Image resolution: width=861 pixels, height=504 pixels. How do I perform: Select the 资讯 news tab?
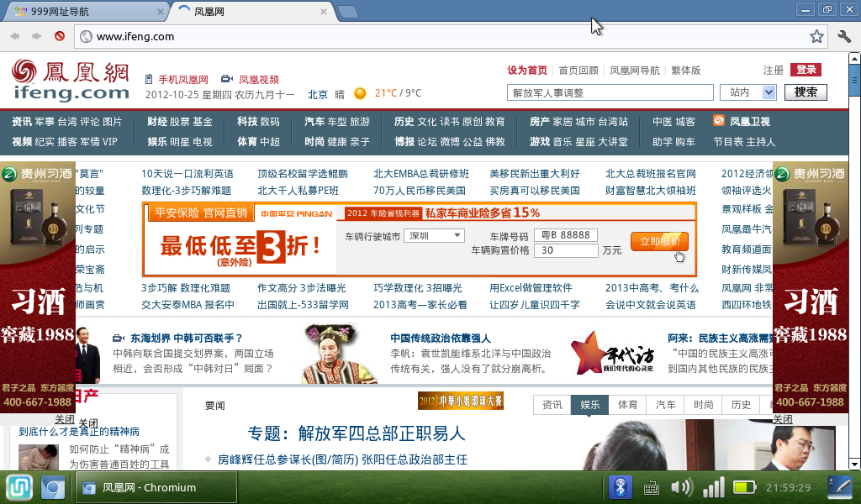click(552, 405)
